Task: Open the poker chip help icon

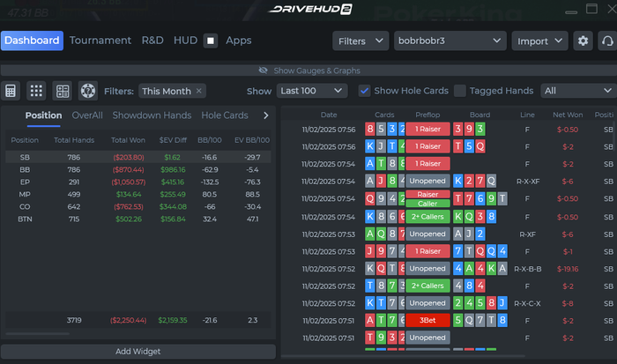Action: [88, 91]
